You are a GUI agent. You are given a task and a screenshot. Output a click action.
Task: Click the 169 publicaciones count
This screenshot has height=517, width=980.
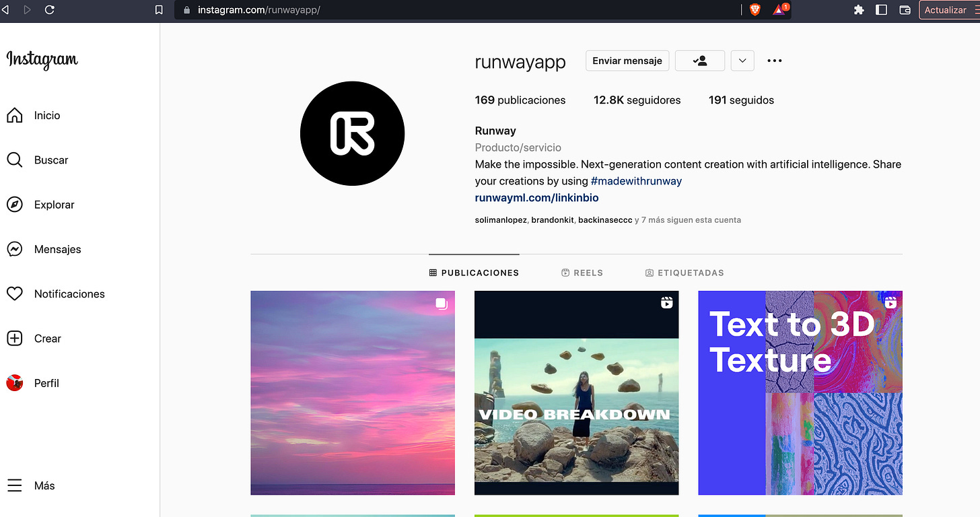tap(520, 100)
